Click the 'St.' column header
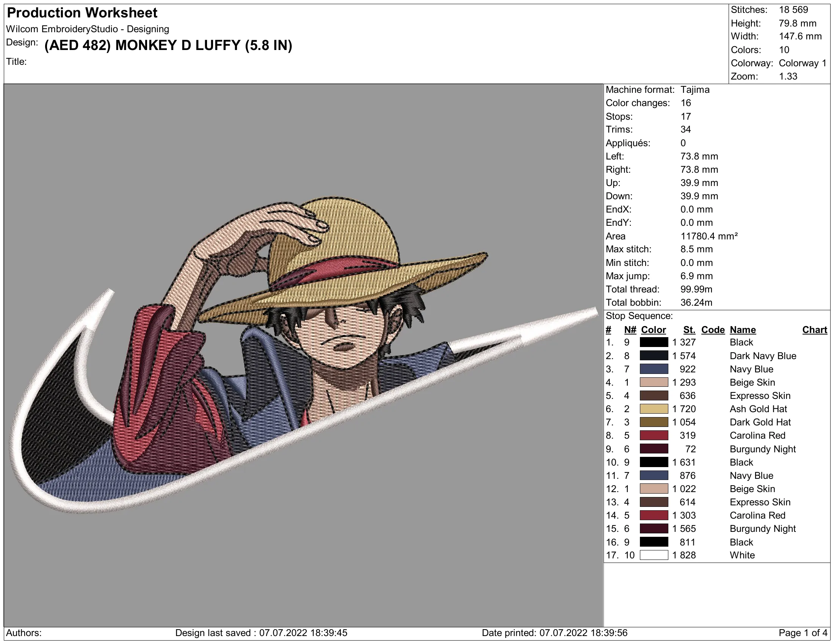Viewport: 834px width, 644px height. point(689,330)
